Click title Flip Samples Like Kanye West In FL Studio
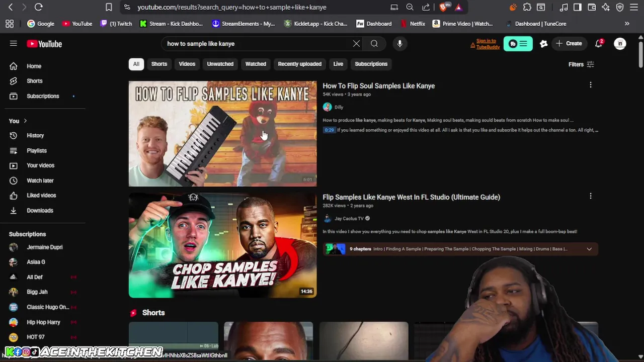Image resolution: width=644 pixels, height=362 pixels. [411, 197]
